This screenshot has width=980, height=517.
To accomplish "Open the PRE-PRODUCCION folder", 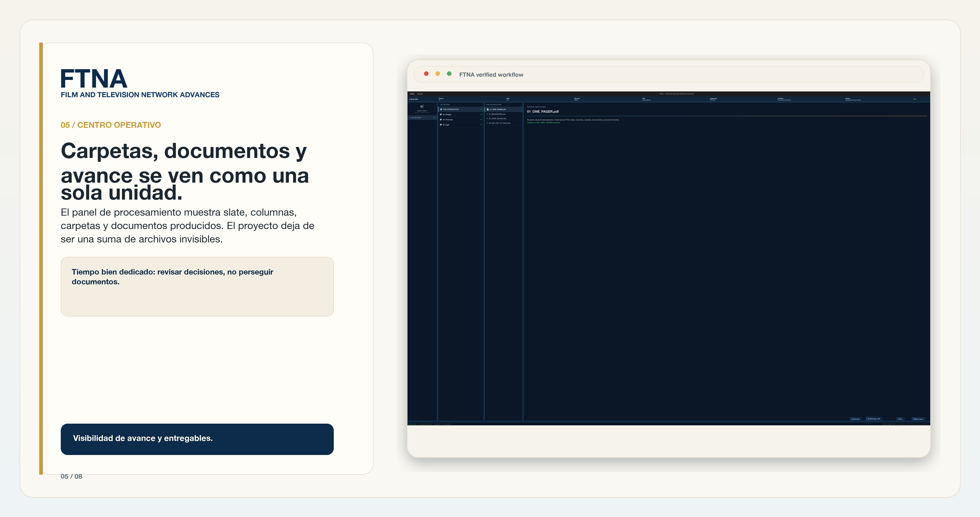I will click(x=461, y=109).
